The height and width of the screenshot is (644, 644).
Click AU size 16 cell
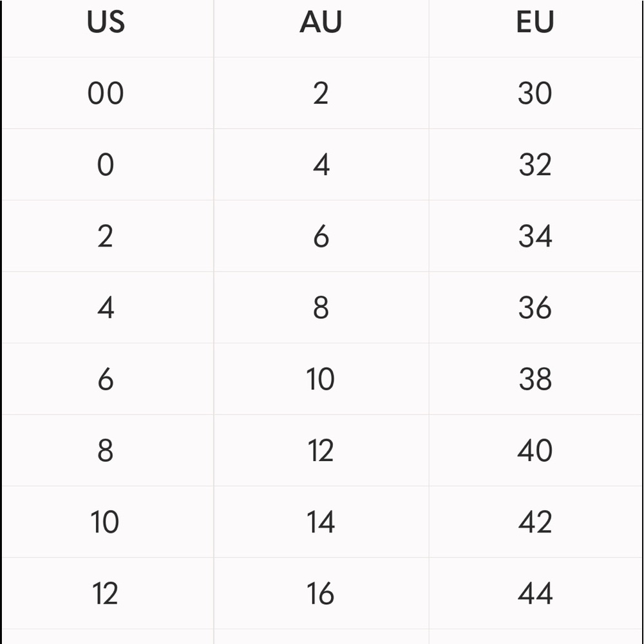click(x=321, y=594)
